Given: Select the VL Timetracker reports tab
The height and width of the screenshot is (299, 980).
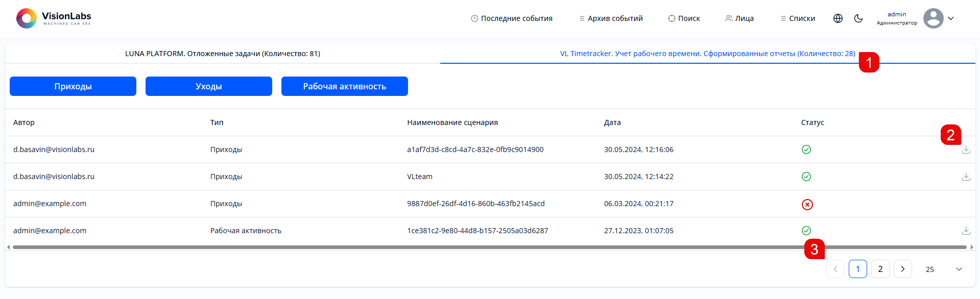Looking at the screenshot, I should click(707, 54).
